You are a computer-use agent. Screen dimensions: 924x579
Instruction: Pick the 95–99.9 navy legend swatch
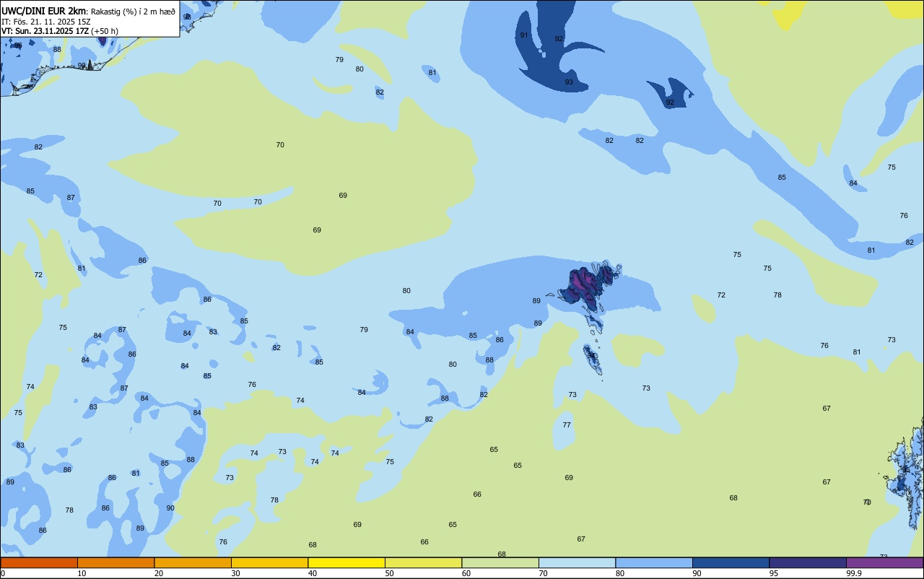pos(808,562)
